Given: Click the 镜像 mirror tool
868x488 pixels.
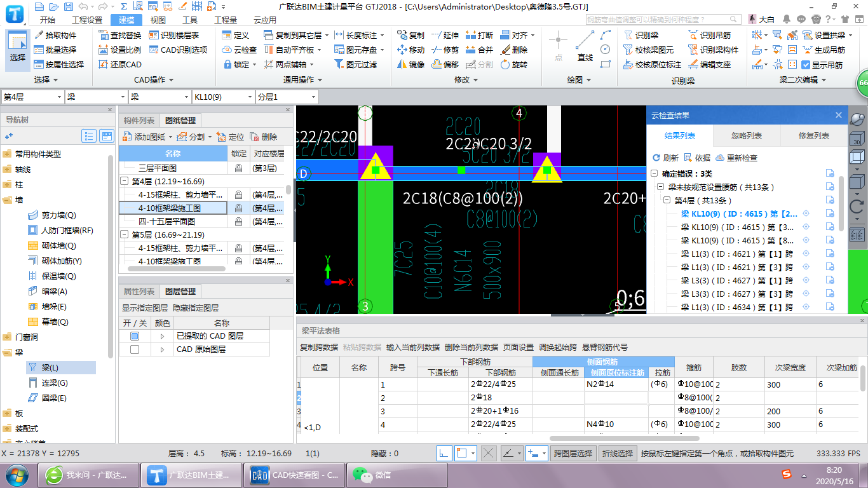Looking at the screenshot, I should 411,64.
